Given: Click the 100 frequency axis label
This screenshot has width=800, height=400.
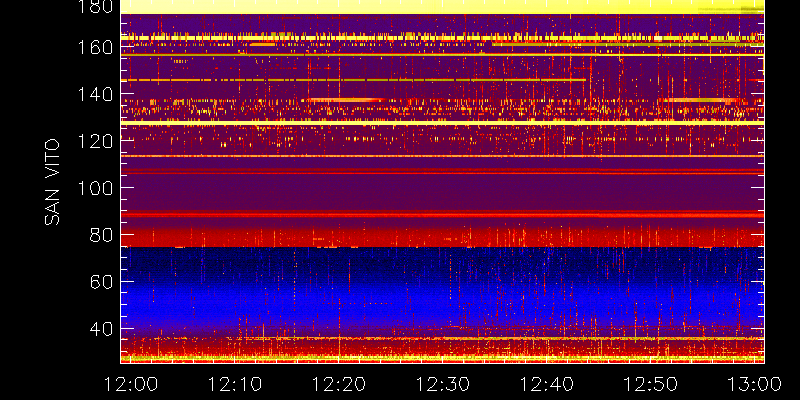Looking at the screenshot, I should [x=95, y=188].
